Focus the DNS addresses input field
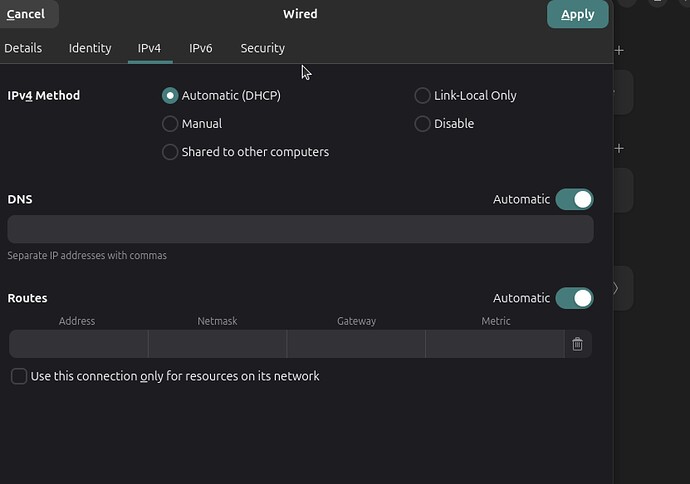 (301, 229)
